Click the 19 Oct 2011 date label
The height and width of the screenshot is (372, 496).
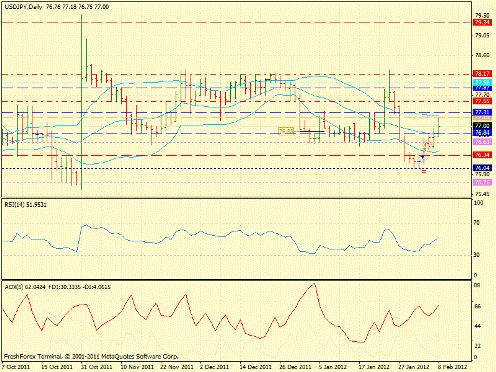57,367
